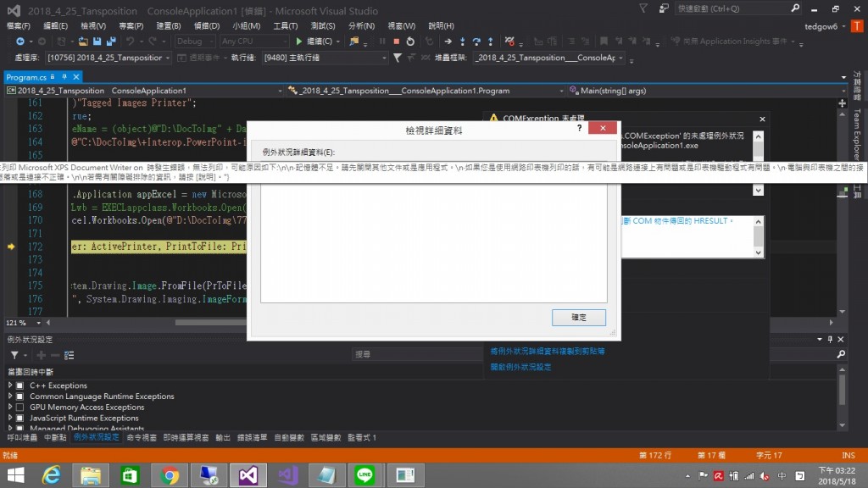868x488 pixels.
Task: Click link to copy exception details to clipboard
Action: (548, 352)
